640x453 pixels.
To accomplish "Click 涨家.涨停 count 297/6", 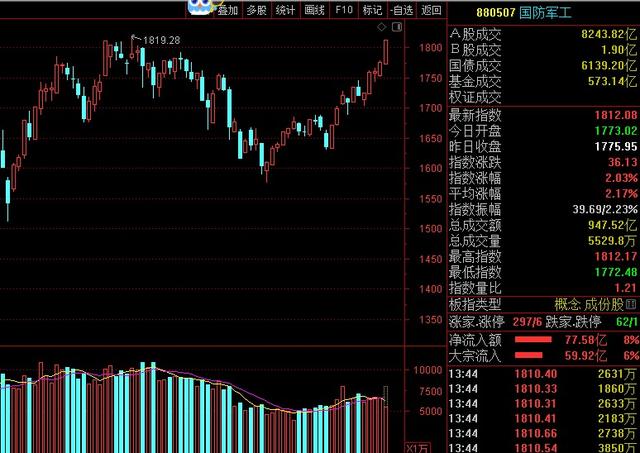I will coord(527,322).
